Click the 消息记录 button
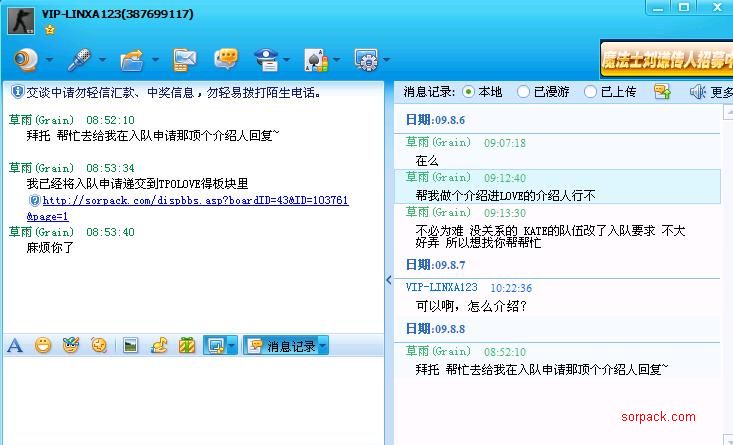The image size is (733, 445). point(281,346)
